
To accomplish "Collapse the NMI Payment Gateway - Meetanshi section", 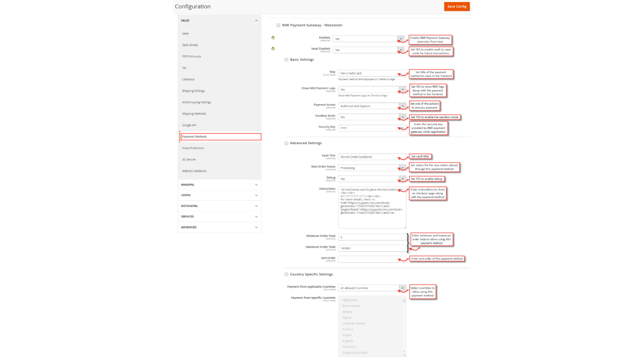I will pos(278,25).
